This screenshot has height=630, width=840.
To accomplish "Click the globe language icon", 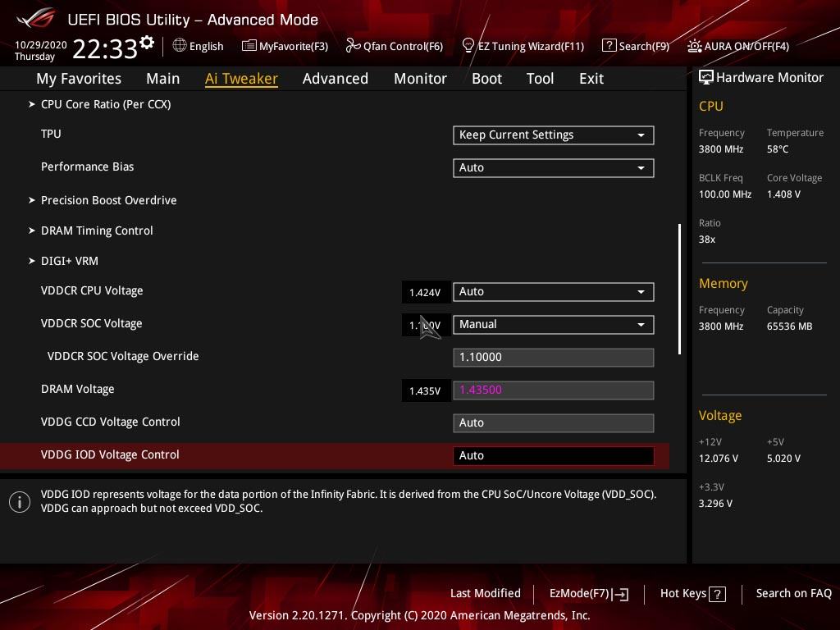I will click(180, 46).
